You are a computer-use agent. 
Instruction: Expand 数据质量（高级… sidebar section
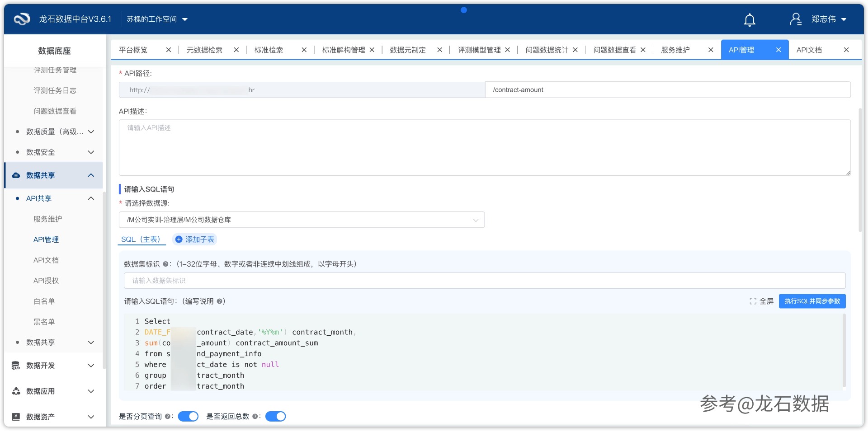point(91,132)
